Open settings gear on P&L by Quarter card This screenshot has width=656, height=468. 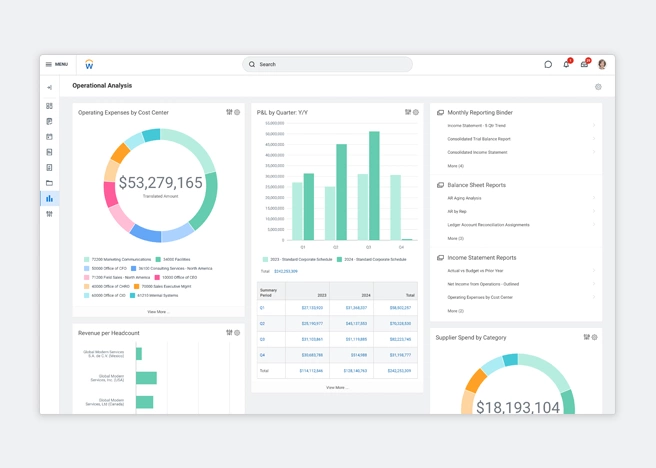(x=416, y=112)
